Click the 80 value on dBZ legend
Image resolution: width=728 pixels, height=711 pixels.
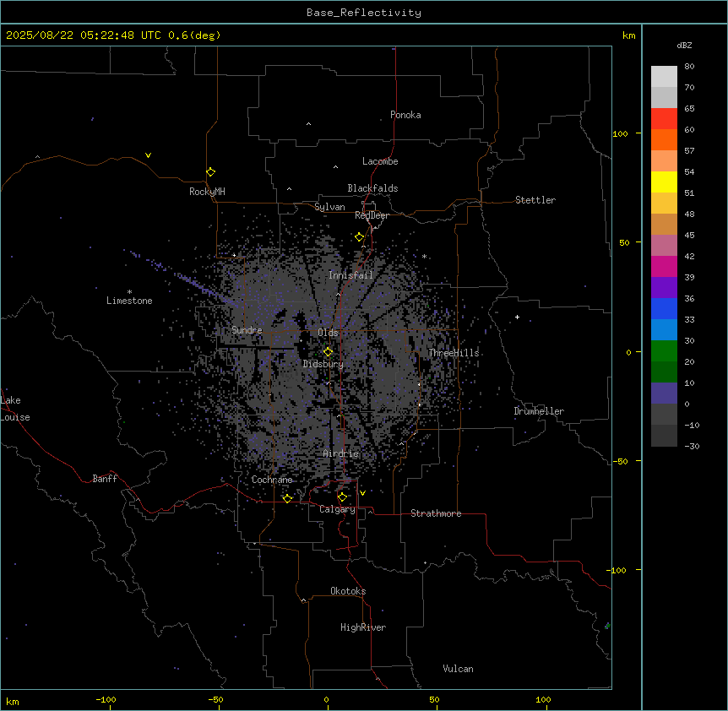coord(689,67)
